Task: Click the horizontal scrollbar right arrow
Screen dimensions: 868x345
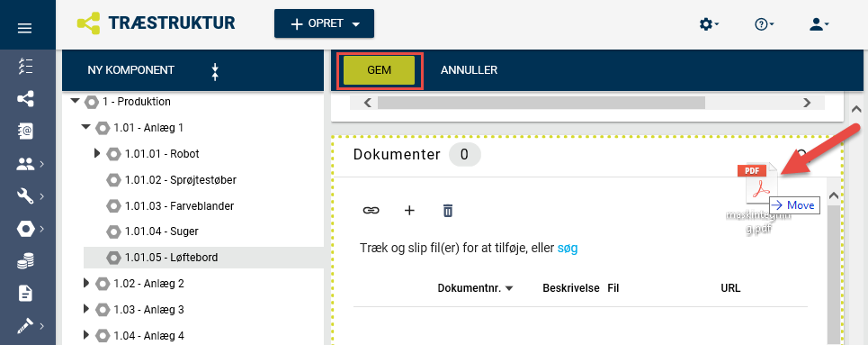Action: pos(807,103)
